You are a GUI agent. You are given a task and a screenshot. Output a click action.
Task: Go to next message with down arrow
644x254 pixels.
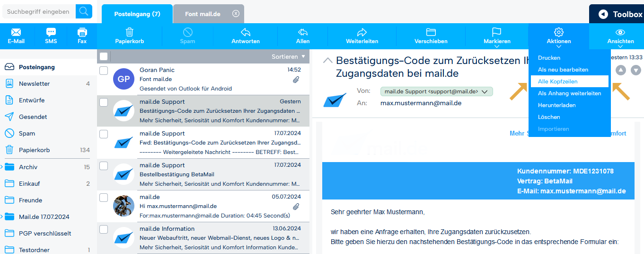click(x=636, y=70)
